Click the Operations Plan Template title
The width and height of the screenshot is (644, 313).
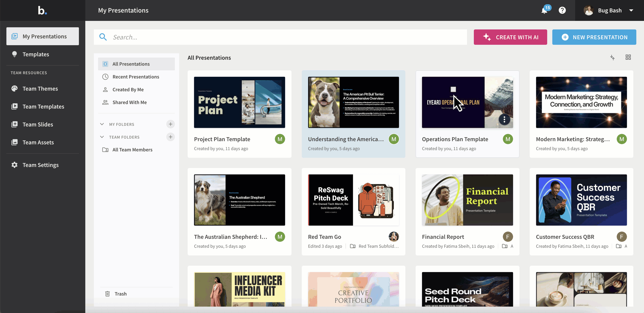pyautogui.click(x=455, y=139)
